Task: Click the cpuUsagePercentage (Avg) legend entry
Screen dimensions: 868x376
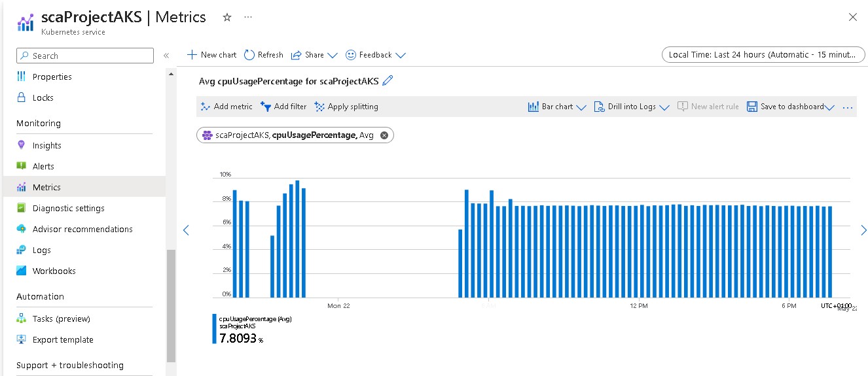Action: [x=255, y=319]
